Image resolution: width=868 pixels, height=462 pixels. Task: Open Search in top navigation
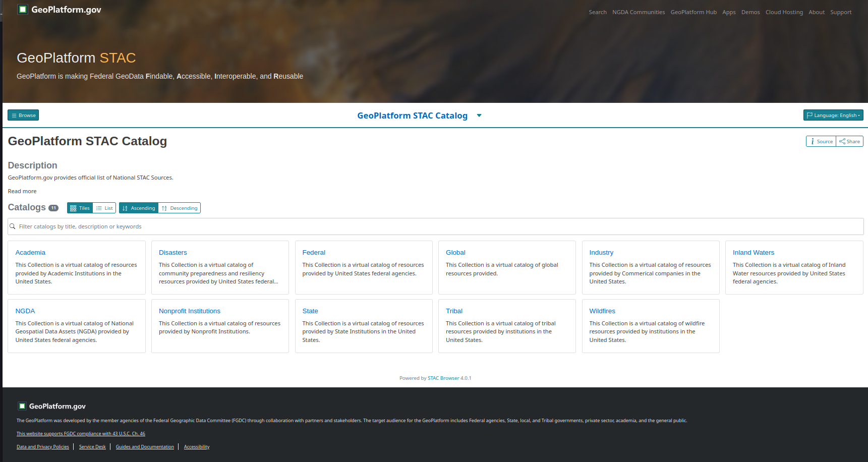tap(598, 12)
